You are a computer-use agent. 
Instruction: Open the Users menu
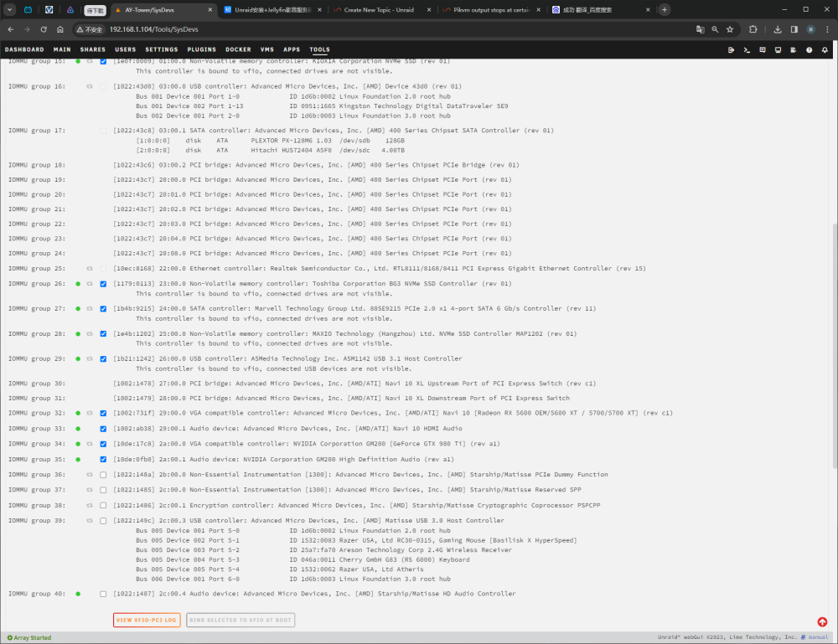[x=126, y=49]
